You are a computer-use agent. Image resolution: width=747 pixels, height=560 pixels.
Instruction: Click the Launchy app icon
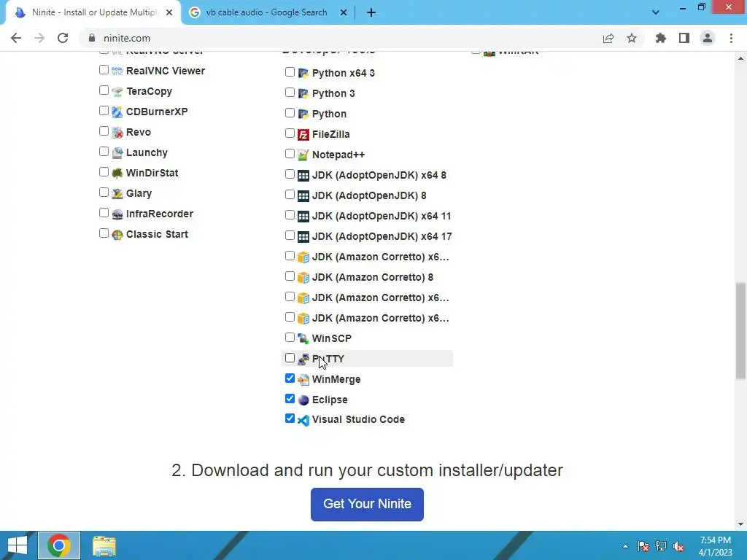coord(117,153)
